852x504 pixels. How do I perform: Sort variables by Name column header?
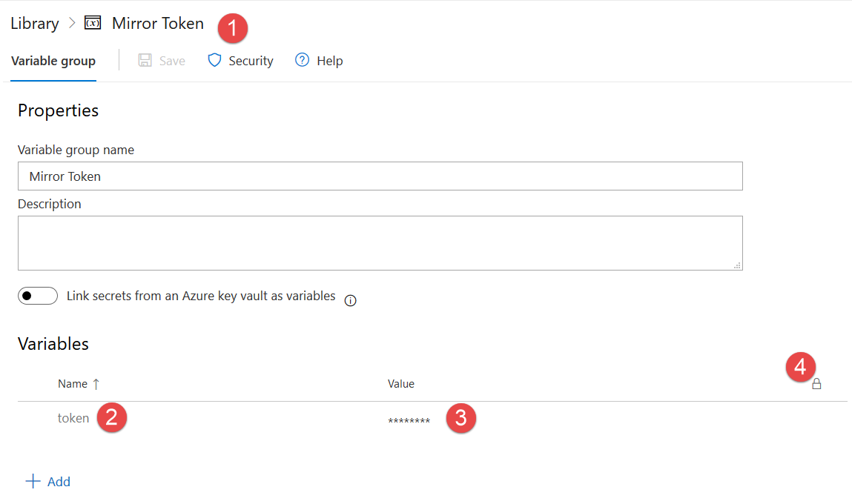coord(73,384)
